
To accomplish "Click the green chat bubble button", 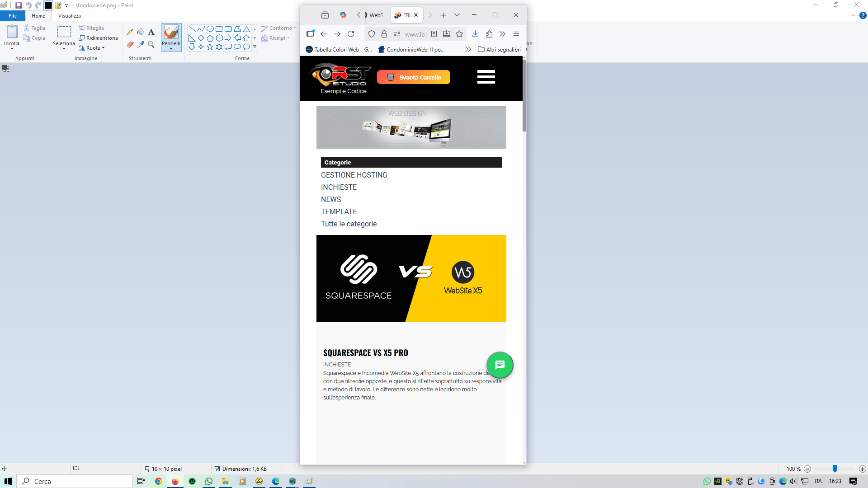I will click(500, 365).
